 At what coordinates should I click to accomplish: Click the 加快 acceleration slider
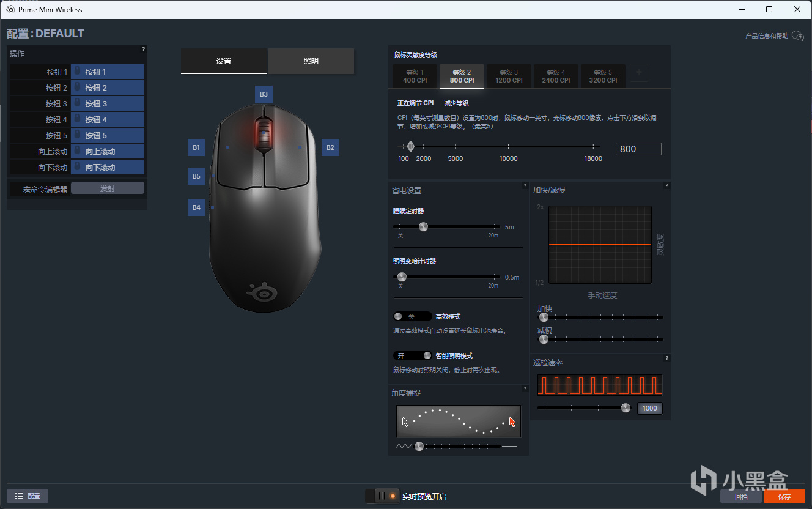coord(600,317)
